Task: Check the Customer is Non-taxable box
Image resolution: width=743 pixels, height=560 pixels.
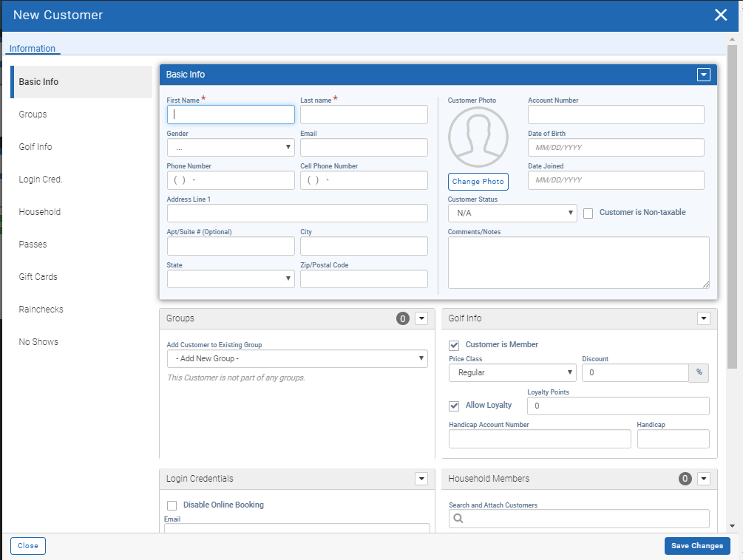Action: 588,213
